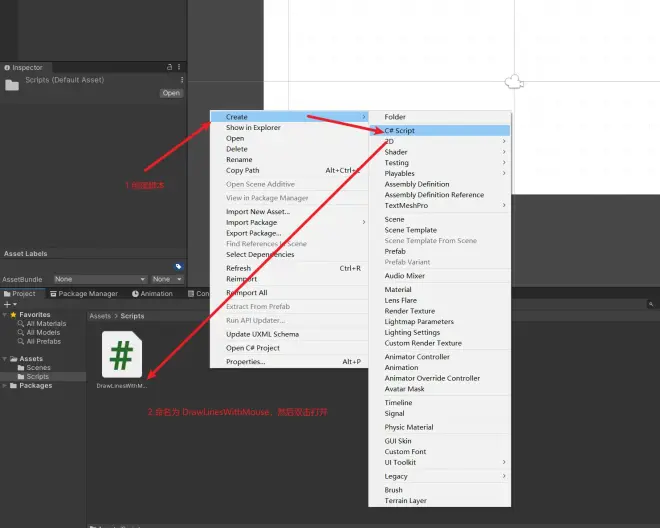Viewport: 660px width, 528px height.
Task: Switch to the Animation tab
Action: click(152, 293)
